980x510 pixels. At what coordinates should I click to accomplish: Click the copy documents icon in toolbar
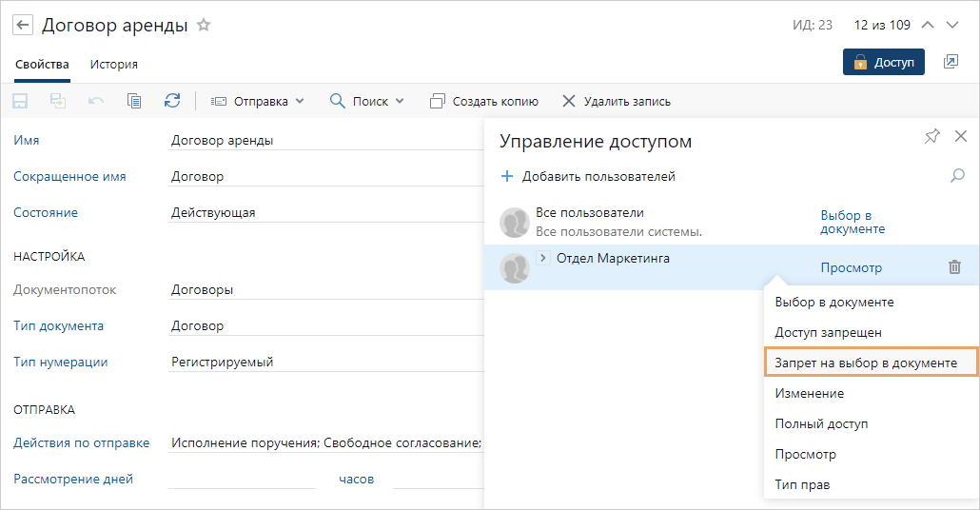pyautogui.click(x=134, y=101)
